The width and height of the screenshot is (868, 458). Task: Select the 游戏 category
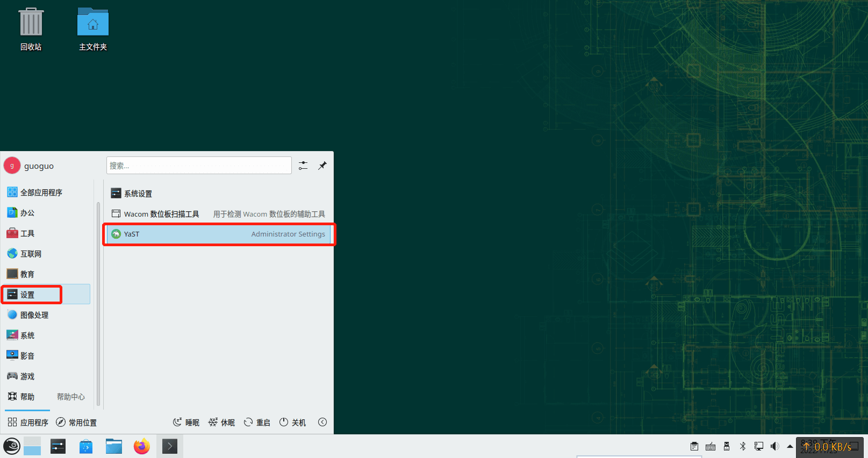click(27, 376)
